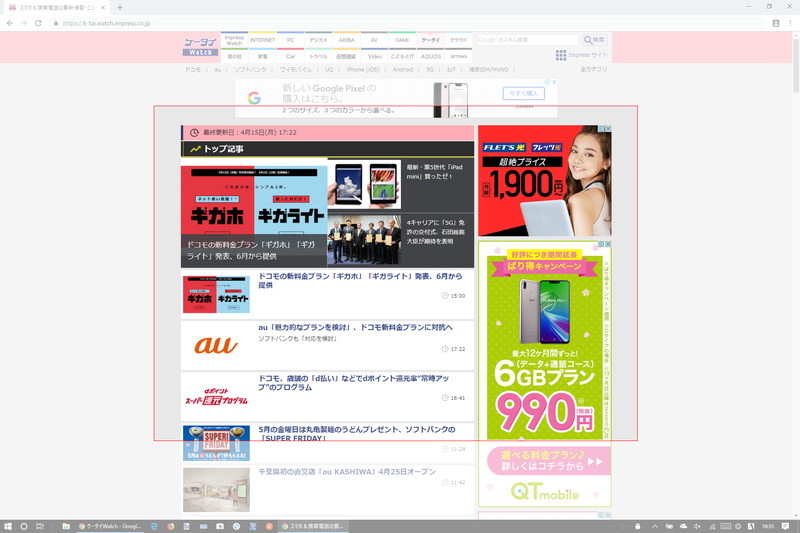Open the Windows Start menu
This screenshot has height=533, width=800.
click(x=8, y=526)
